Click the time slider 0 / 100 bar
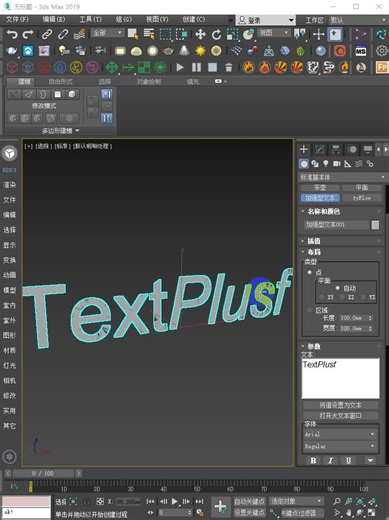The height and width of the screenshot is (520, 389). pos(43,473)
